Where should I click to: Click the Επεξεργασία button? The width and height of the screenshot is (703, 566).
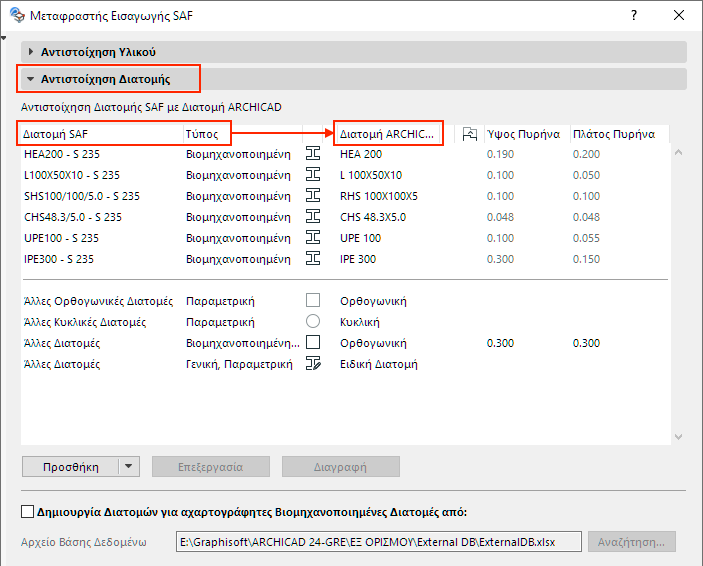point(211,466)
